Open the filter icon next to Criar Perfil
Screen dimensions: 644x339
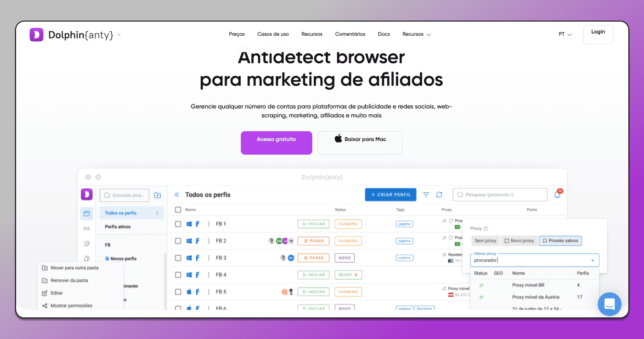point(426,195)
